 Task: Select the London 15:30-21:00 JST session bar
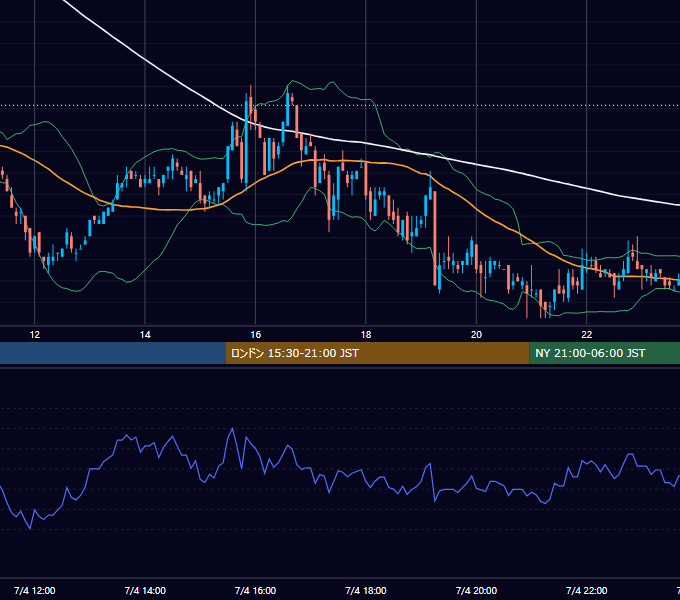[x=377, y=353]
